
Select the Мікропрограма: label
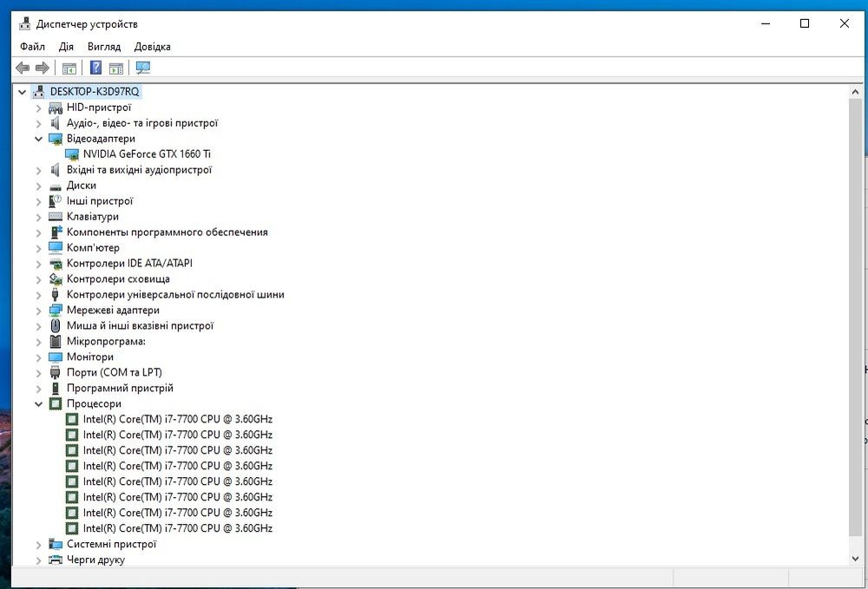[x=106, y=341]
